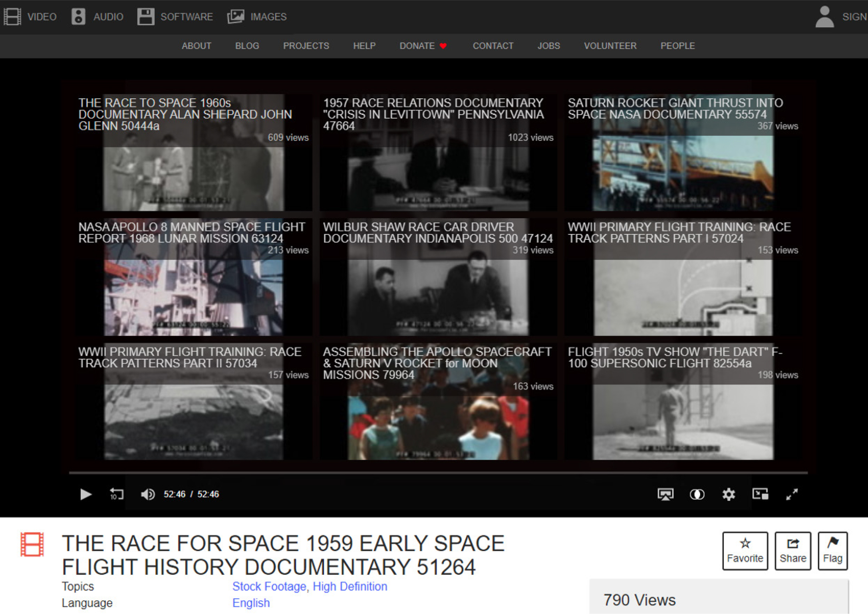The image size is (868, 614).
Task: Click the red Donate heart icon
Action: pos(443,46)
